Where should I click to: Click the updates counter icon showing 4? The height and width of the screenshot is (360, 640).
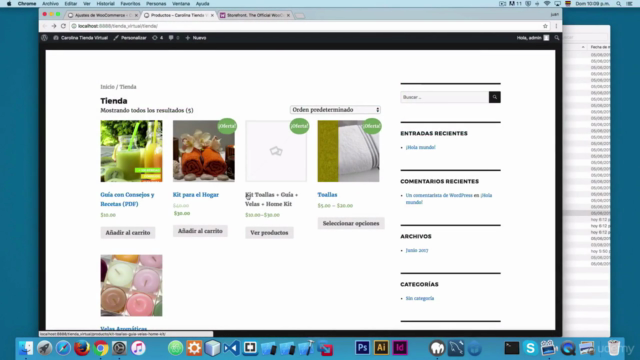(158, 38)
